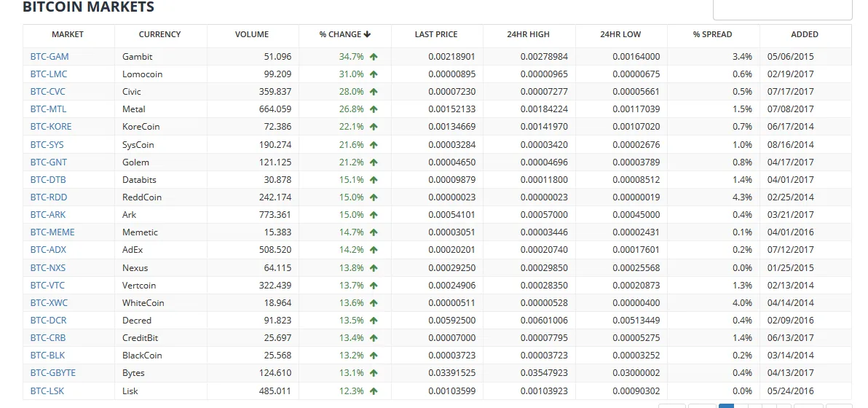Select the added date 05/06/2015
The image size is (868, 408).
click(x=791, y=57)
